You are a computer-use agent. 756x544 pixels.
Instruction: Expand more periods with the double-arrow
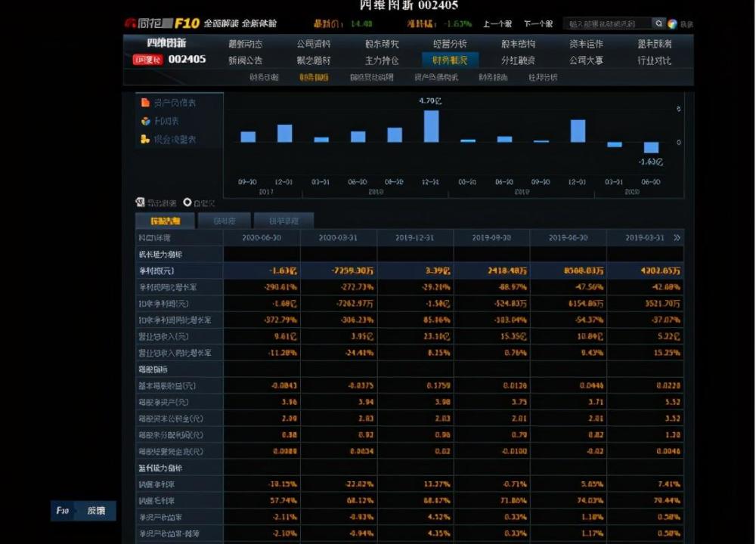click(677, 237)
